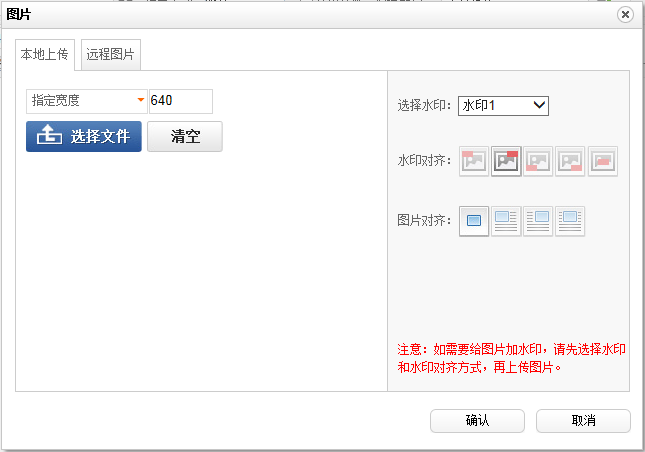
Task: Switch to the 远程图片 tab
Action: (x=111, y=55)
